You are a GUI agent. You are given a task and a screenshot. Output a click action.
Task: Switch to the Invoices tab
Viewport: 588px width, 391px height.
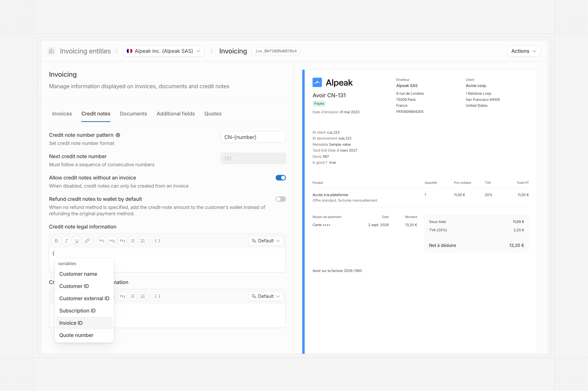tap(62, 114)
